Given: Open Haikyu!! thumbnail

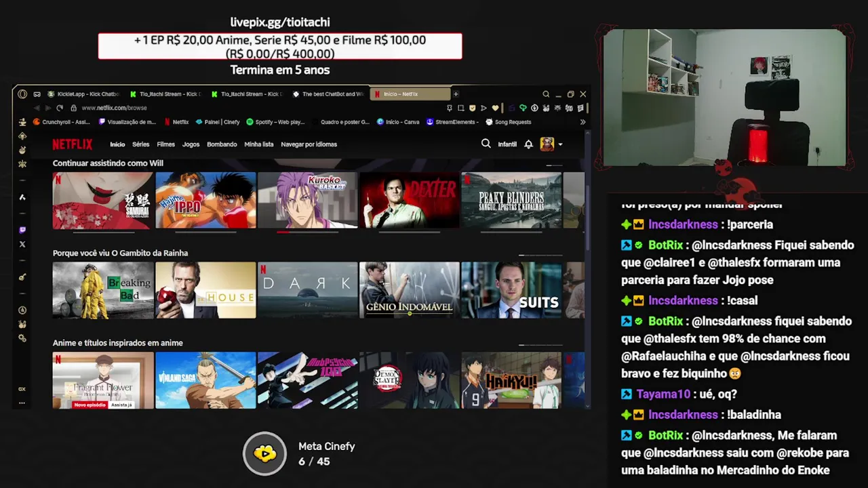Looking at the screenshot, I should point(511,380).
